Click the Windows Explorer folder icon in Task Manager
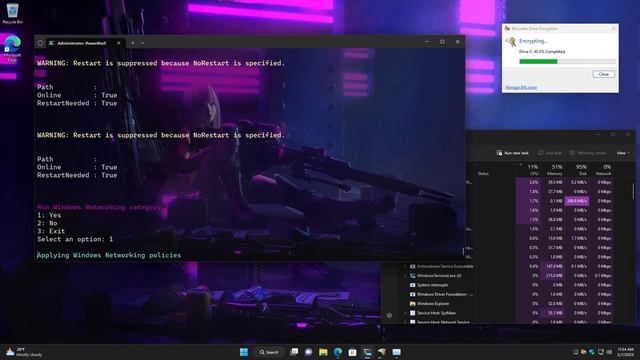The image size is (640, 360). pos(412,304)
